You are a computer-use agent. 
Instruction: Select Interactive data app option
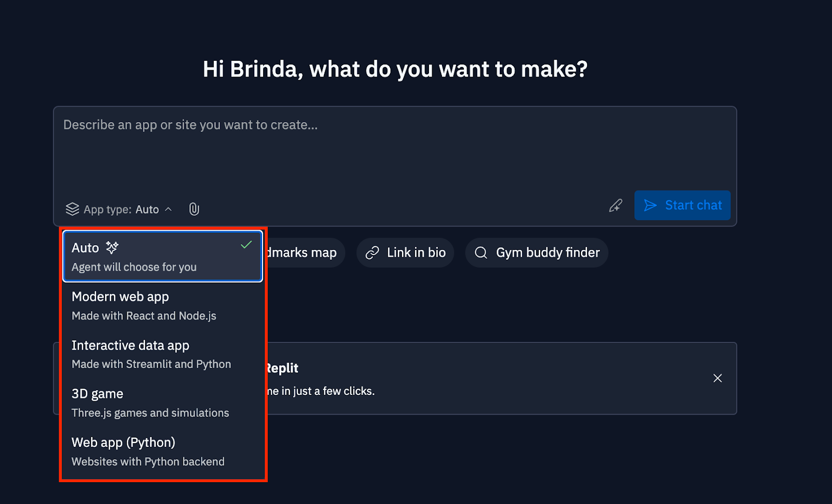point(151,354)
